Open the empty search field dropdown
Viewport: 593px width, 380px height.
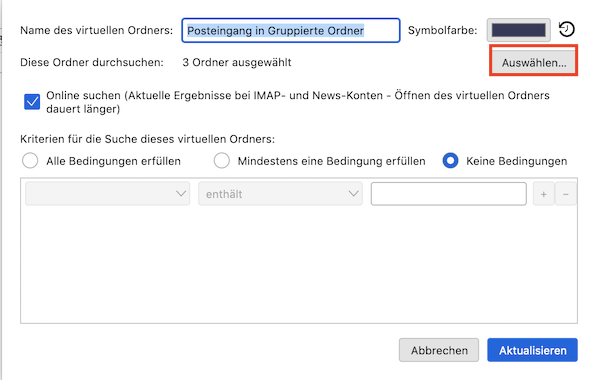tap(107, 194)
